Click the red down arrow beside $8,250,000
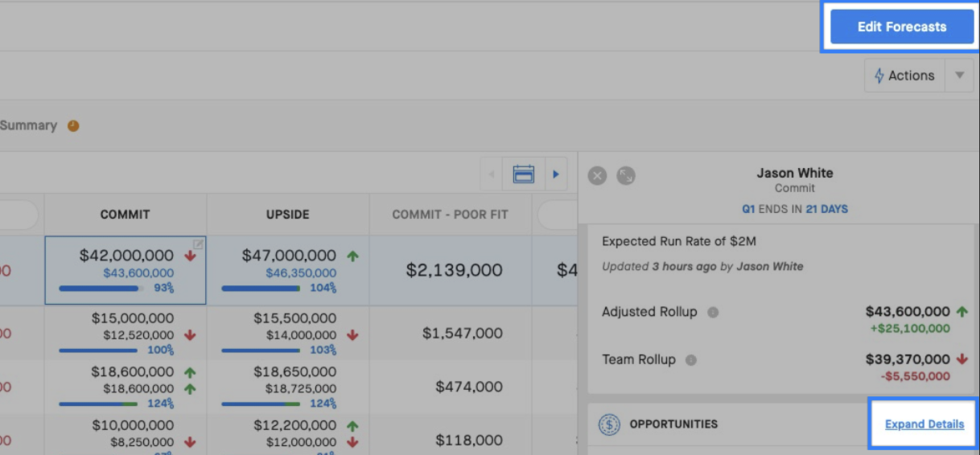The image size is (980, 455). [190, 442]
